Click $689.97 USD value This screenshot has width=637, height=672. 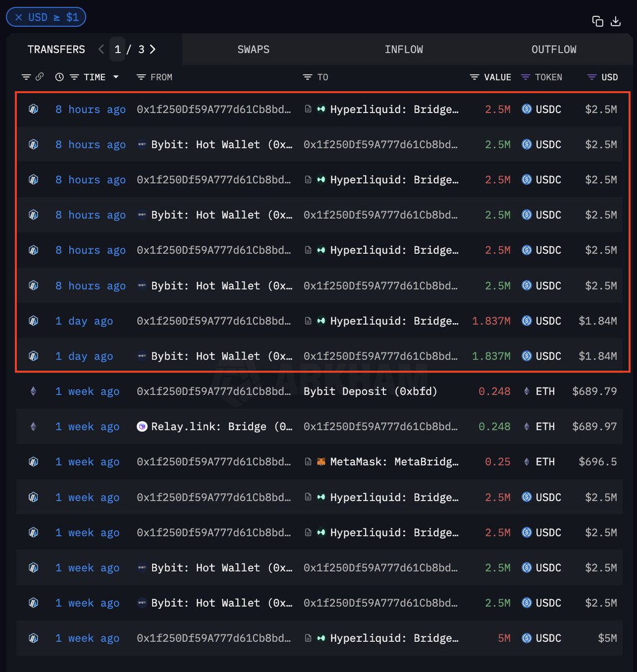(x=594, y=427)
